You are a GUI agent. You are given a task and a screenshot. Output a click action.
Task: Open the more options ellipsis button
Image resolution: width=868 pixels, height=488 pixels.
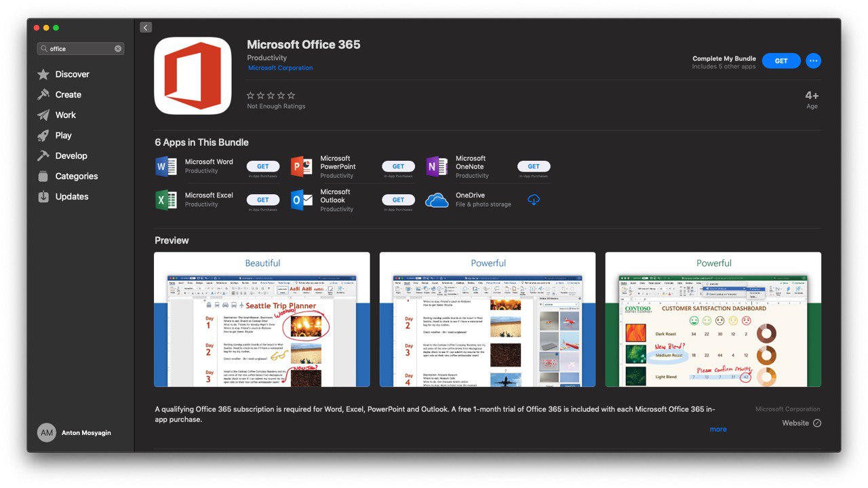[x=813, y=60]
